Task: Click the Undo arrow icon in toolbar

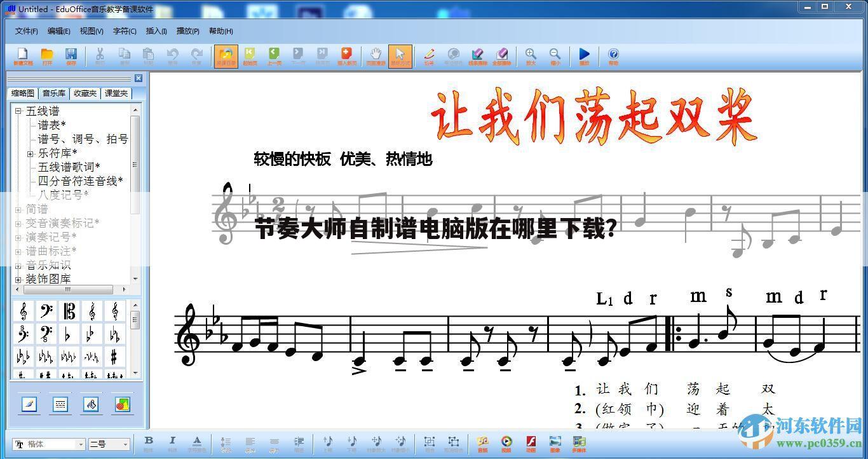Action: 172,56
